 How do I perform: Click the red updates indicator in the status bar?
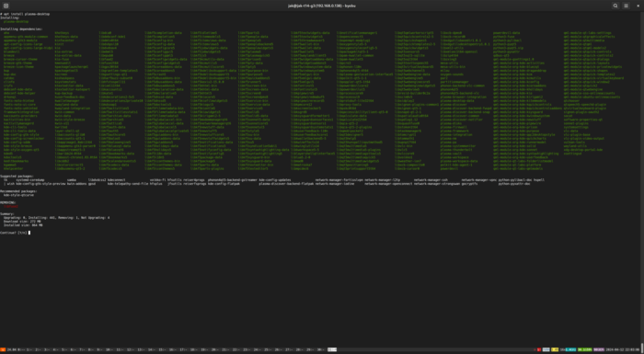pos(538,350)
